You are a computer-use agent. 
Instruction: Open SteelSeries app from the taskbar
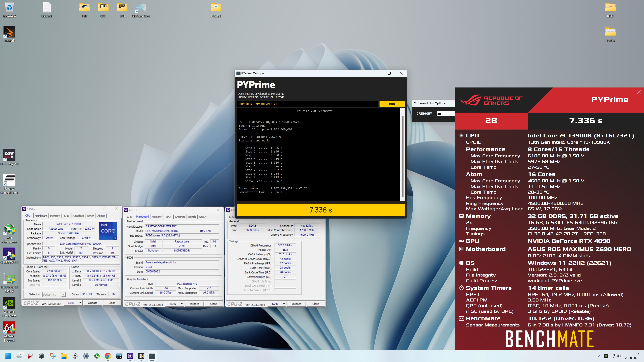[75, 356]
